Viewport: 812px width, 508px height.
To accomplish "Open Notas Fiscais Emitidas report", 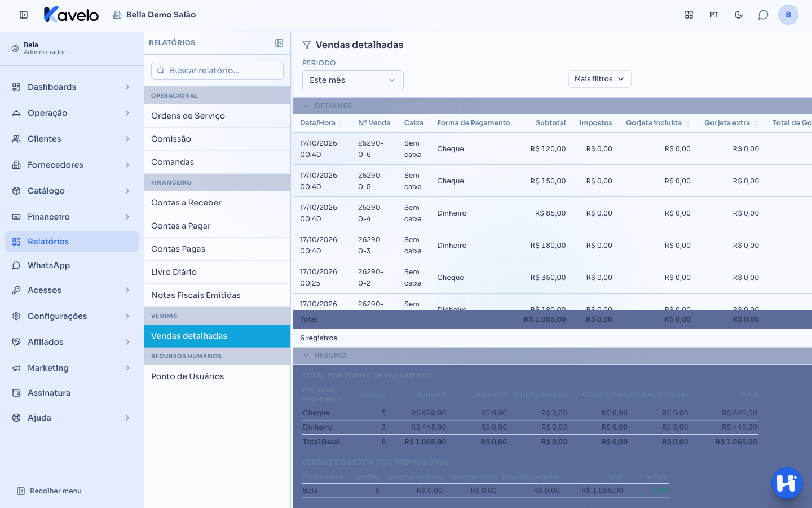I will pos(217,295).
